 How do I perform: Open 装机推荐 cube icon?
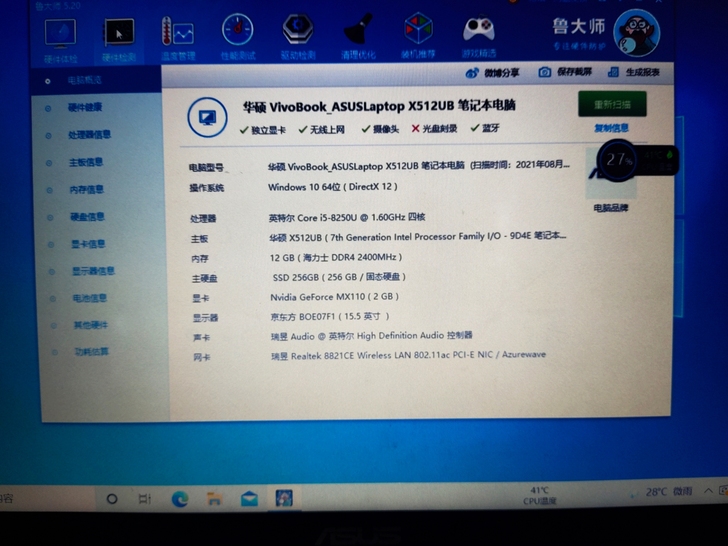(418, 35)
